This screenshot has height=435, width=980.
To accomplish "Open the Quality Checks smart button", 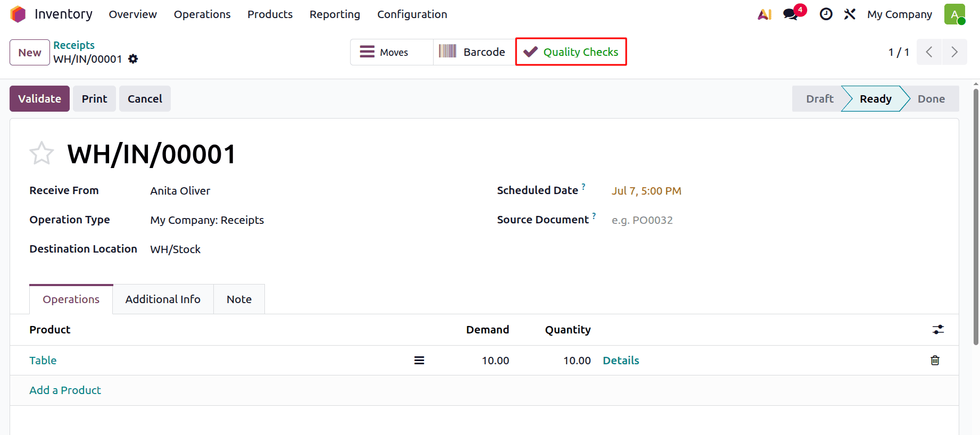I will coord(571,52).
